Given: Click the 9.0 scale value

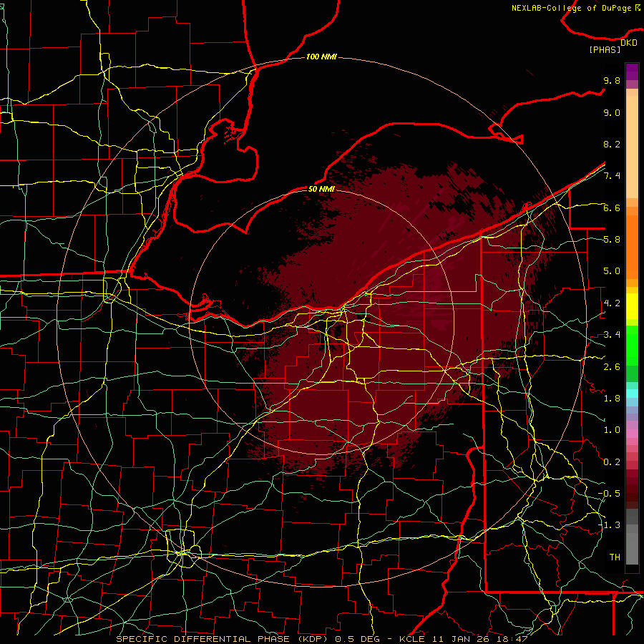Looking at the screenshot, I should (x=612, y=112).
